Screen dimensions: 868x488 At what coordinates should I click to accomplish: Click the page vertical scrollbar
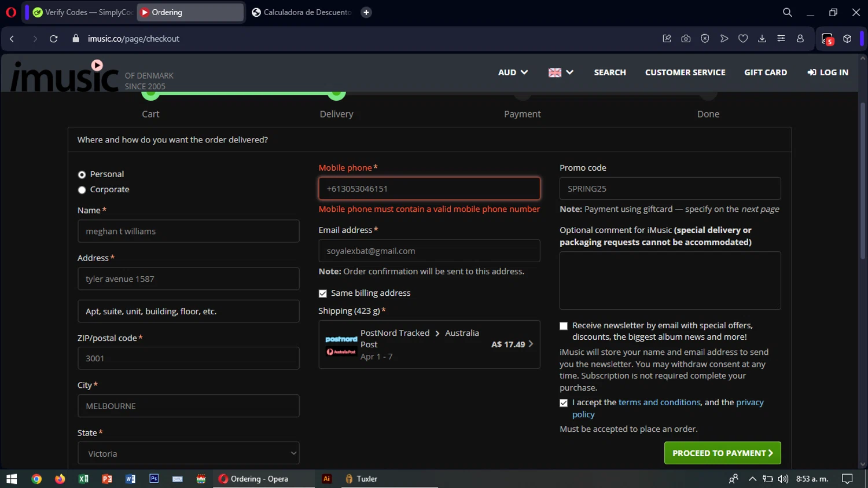click(863, 181)
